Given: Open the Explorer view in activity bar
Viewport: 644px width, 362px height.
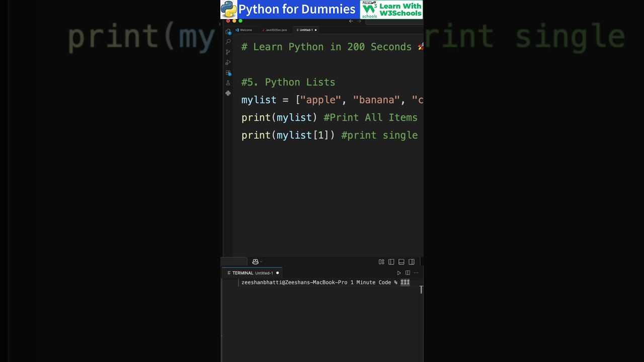Looking at the screenshot, I should point(228,32).
